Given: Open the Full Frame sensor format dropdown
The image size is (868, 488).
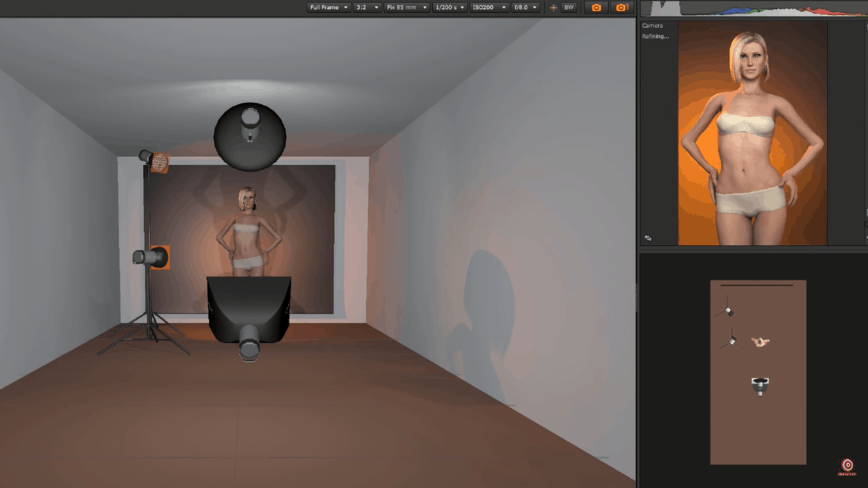Looking at the screenshot, I should coord(329,8).
